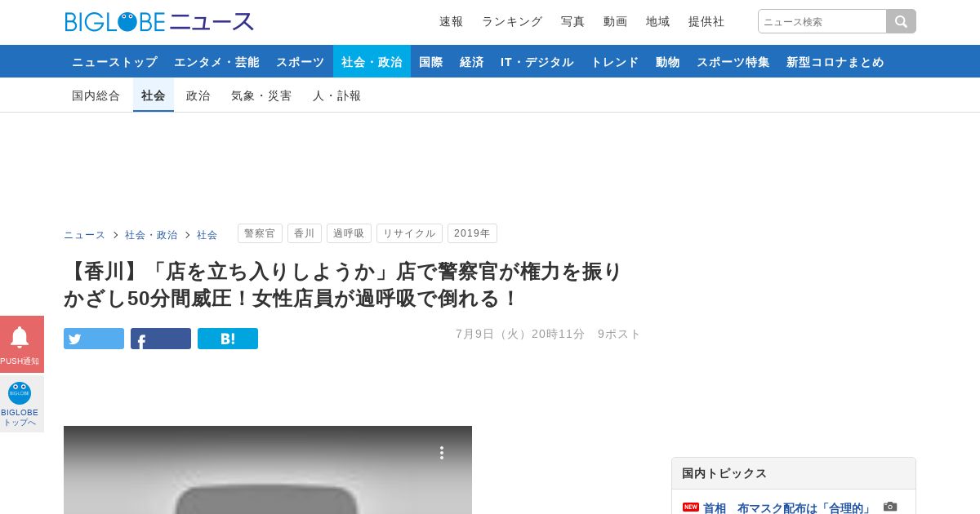Viewport: 980px width, 514px height.
Task: Open 動画 section
Action: (616, 21)
